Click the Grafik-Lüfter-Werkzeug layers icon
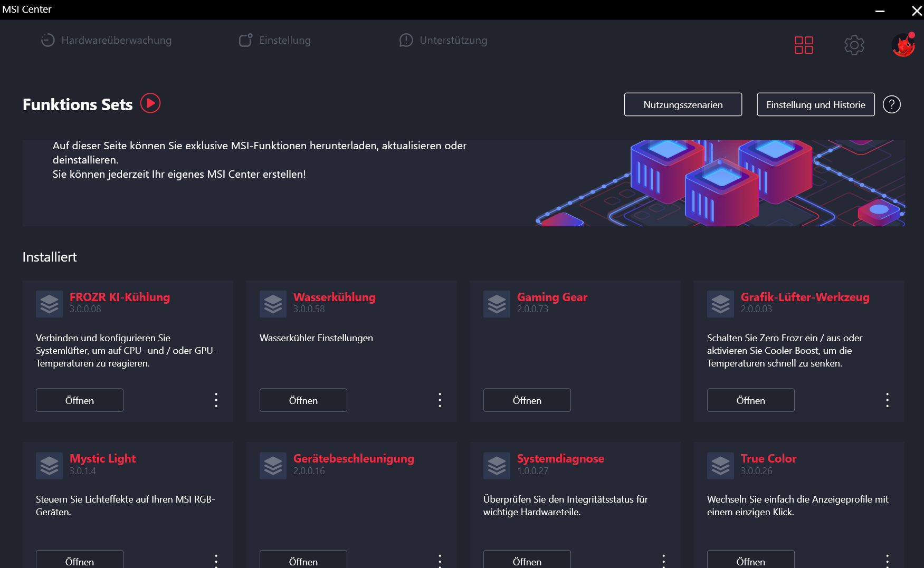The height and width of the screenshot is (568, 924). click(721, 304)
